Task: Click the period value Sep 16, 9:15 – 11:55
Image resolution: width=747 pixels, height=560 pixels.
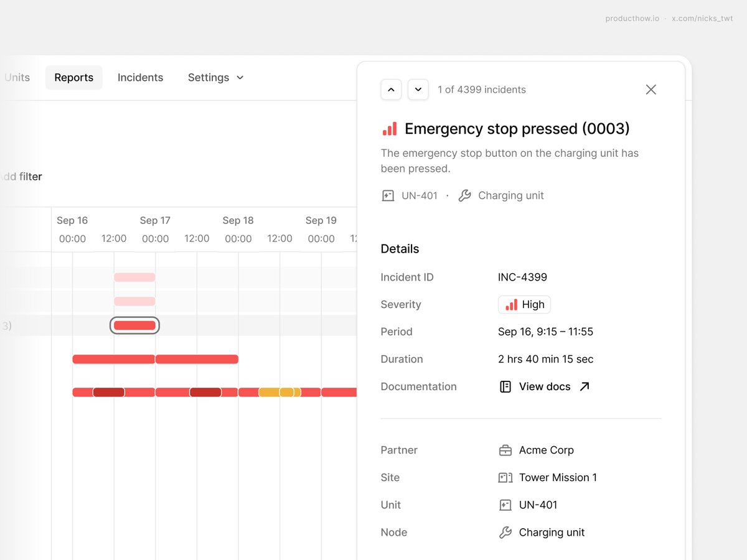Action: [546, 332]
